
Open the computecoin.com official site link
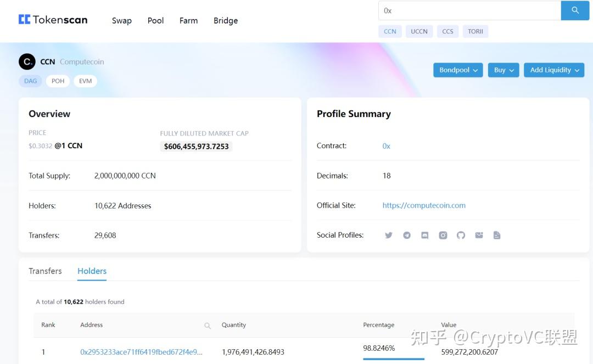[x=424, y=205]
